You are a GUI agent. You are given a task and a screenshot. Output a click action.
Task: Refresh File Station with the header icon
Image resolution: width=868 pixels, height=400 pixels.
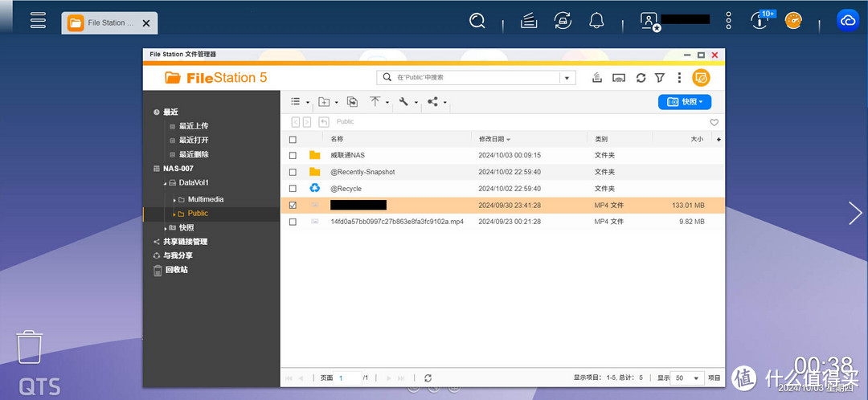click(x=641, y=78)
